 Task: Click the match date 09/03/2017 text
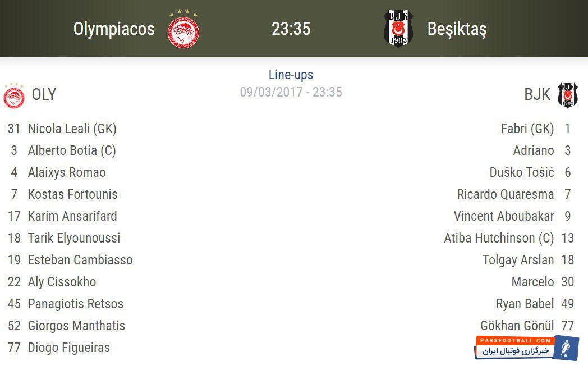point(272,92)
